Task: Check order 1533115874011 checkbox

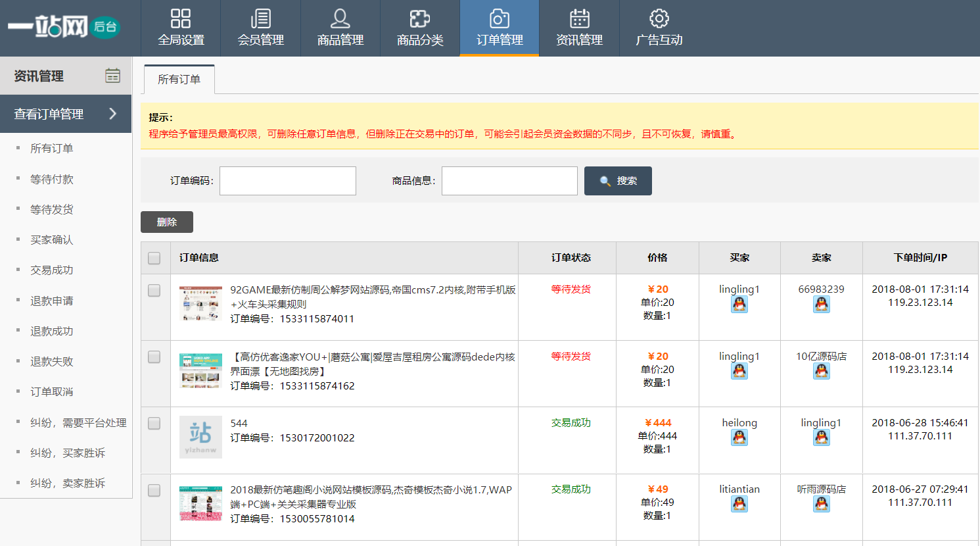Action: (x=154, y=290)
